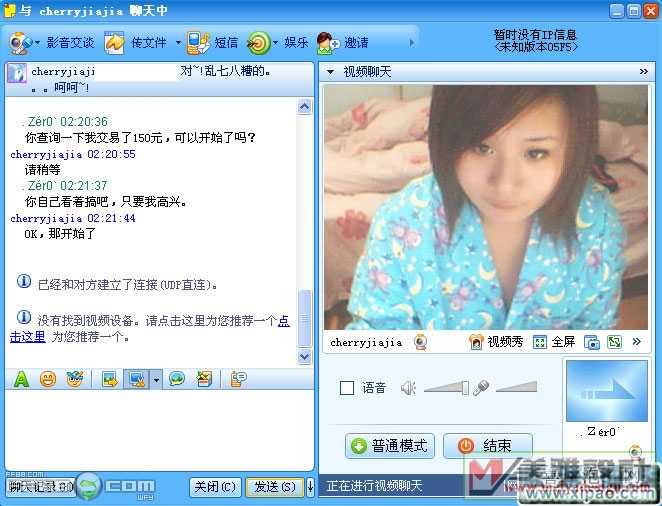
Task: Open the 短信 toolbar item
Action: [227, 43]
